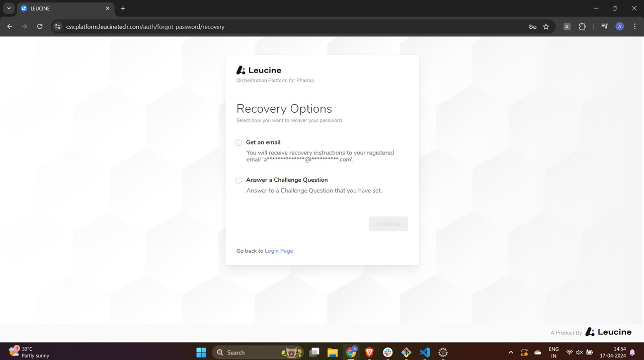Switch to the LEUCINE browser tab
644x360 pixels.
[65, 9]
